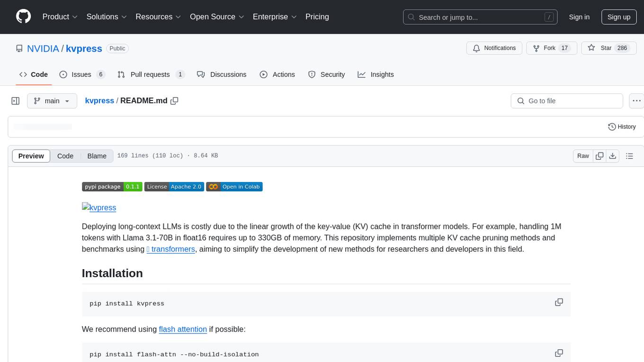This screenshot has height=362, width=644.
Task: Click the Sign up button
Action: point(619,17)
